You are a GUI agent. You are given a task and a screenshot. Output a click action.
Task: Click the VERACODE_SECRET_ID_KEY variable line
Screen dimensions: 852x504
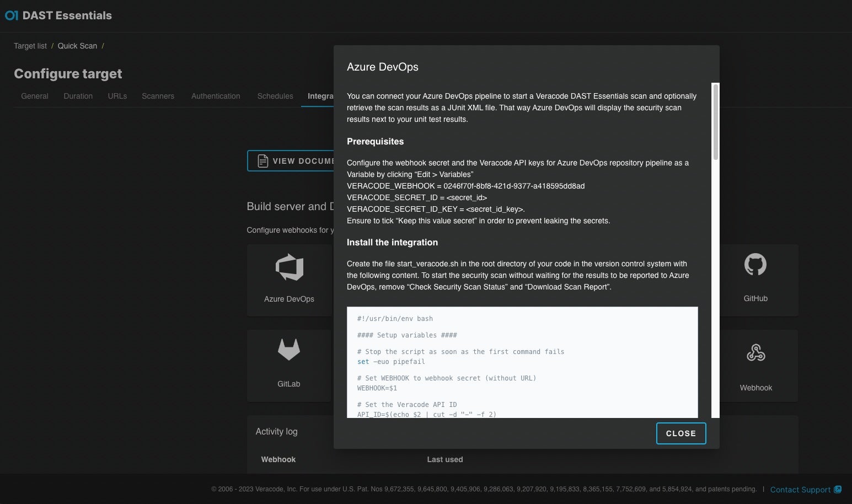tap(436, 209)
